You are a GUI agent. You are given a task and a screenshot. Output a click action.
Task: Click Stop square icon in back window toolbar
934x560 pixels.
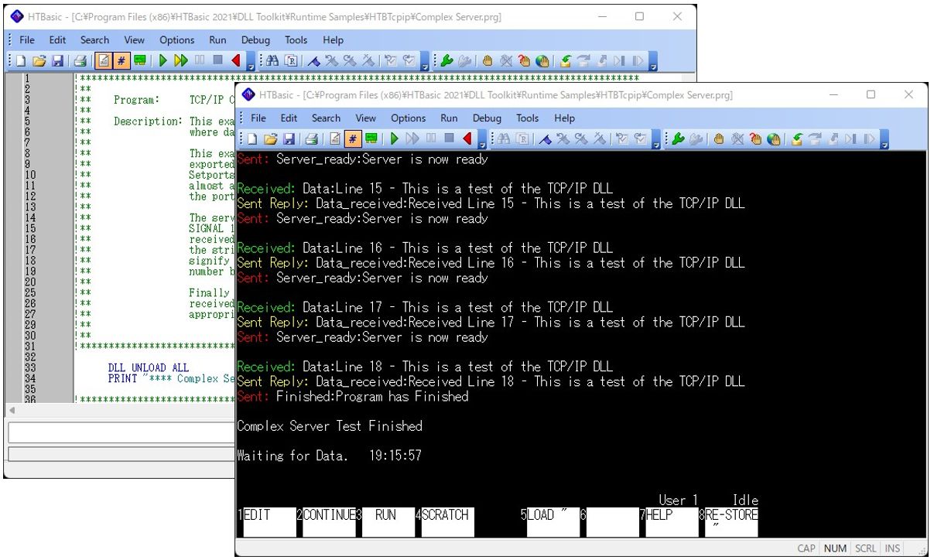click(218, 60)
